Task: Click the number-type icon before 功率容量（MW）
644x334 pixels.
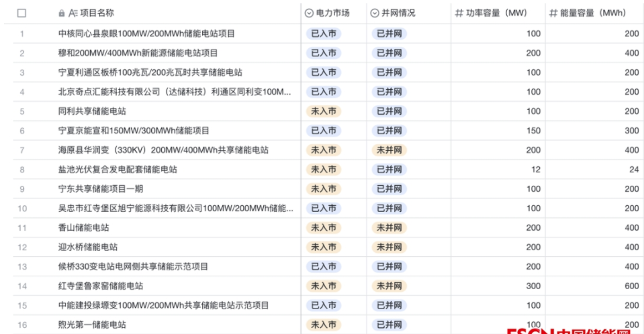Action: pyautogui.click(x=459, y=13)
